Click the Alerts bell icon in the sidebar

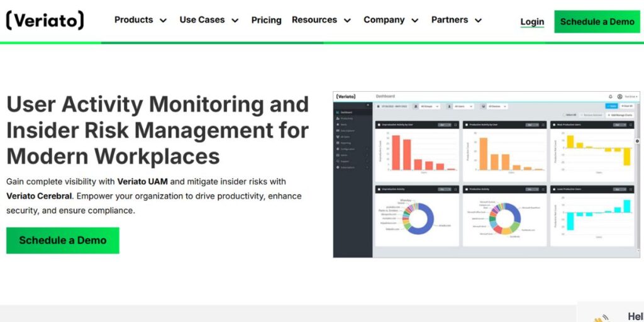click(x=337, y=125)
